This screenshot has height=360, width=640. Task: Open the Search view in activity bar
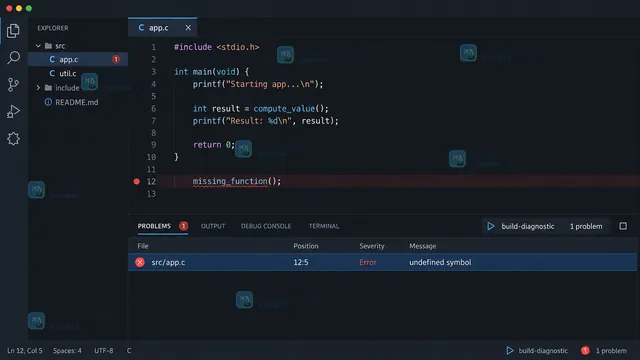[13, 58]
